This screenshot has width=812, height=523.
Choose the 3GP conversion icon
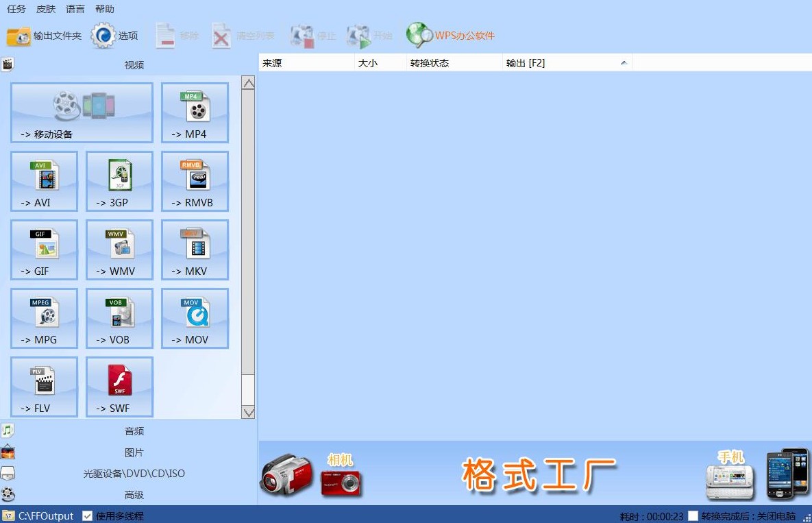[x=120, y=181]
